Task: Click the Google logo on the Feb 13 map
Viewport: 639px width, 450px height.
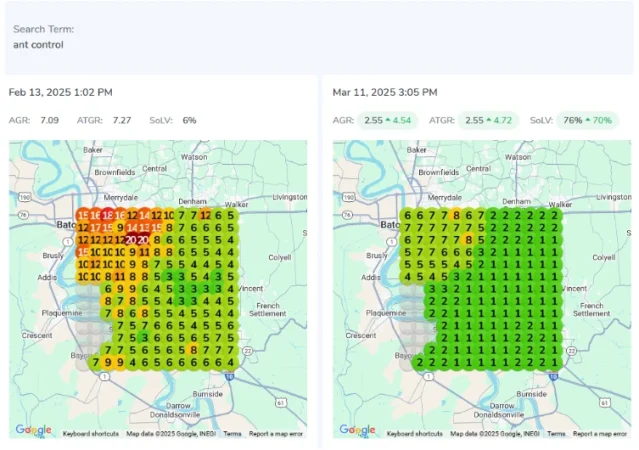Action: (33, 430)
